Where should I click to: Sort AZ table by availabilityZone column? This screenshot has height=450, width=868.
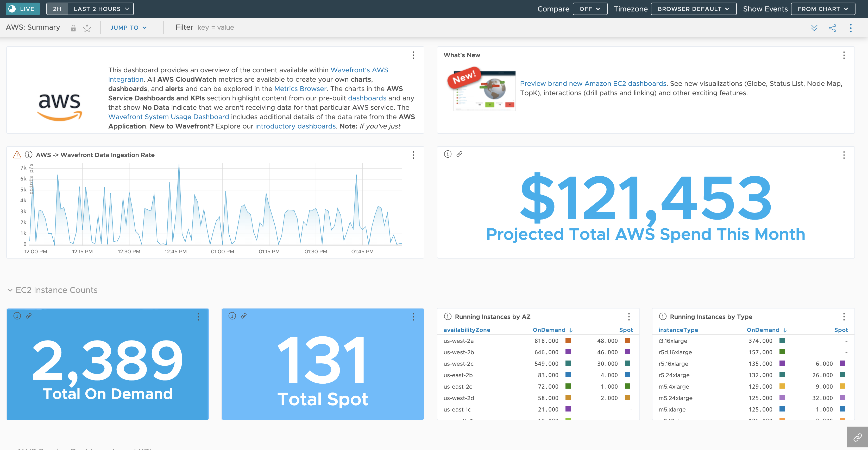point(467,330)
